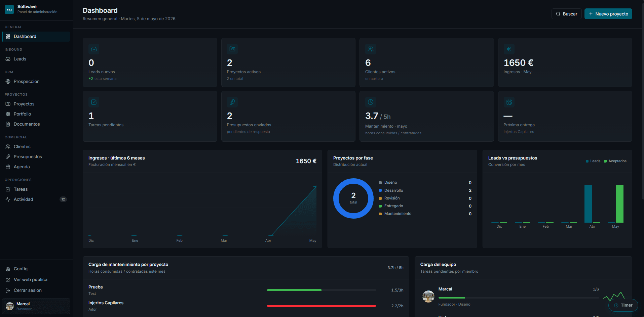This screenshot has width=644, height=317.
Task: Click the Cerrar sesión logout icon
Action: click(x=8, y=290)
